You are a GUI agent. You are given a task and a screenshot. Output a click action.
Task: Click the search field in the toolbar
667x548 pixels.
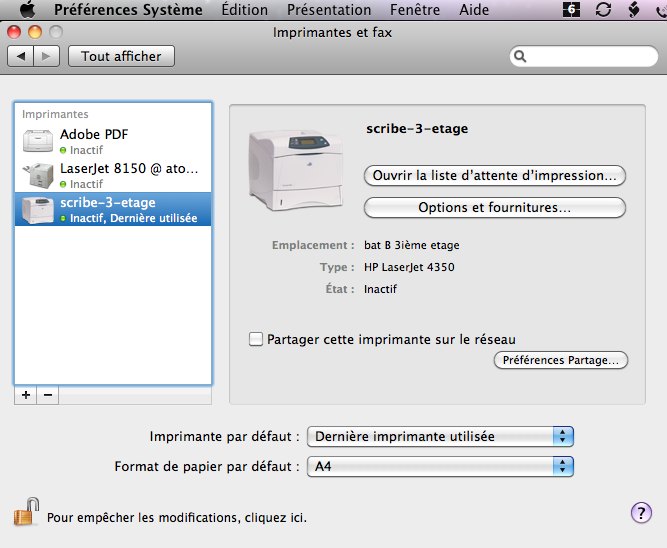(584, 56)
